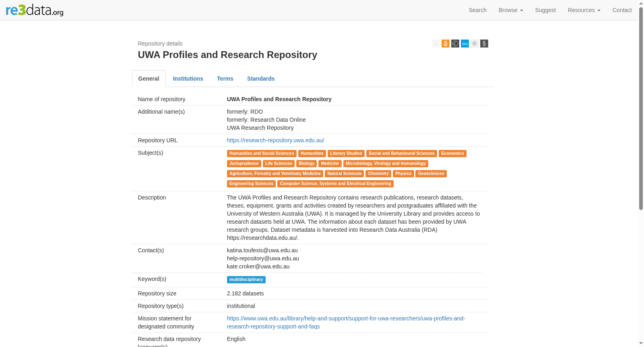Click the scrollbar down arrow
Image resolution: width=644 pixels, height=347 pixels.
tap(641, 343)
